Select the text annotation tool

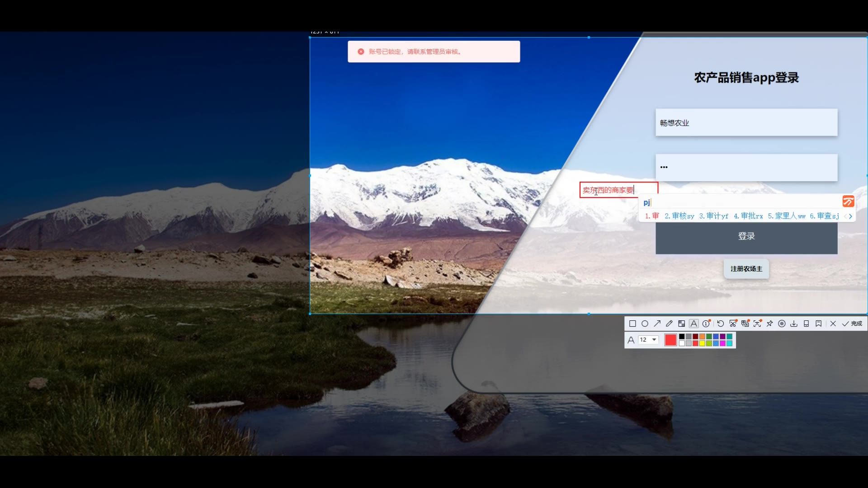coord(693,324)
